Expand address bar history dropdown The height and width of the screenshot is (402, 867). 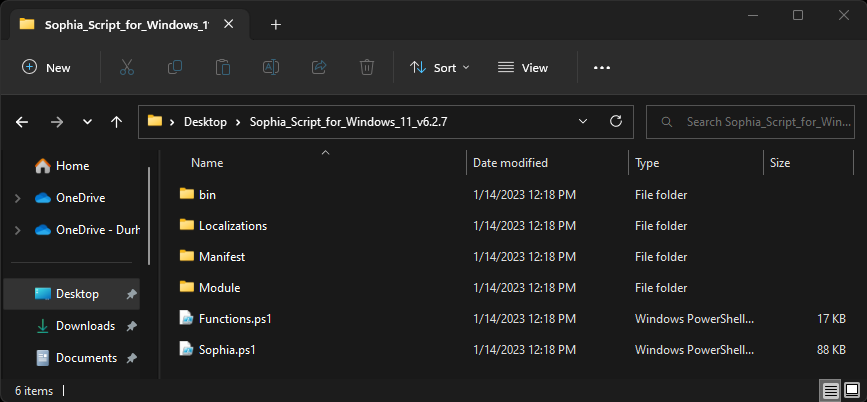coord(582,122)
